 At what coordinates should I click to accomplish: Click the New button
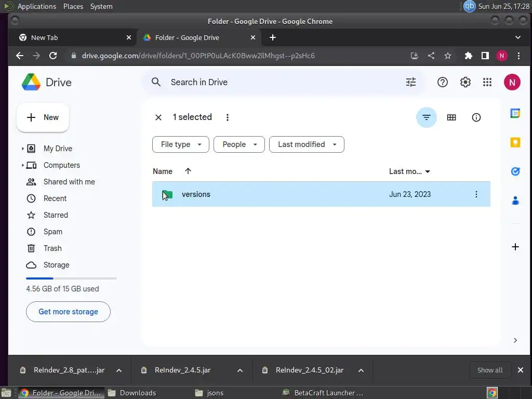43,117
